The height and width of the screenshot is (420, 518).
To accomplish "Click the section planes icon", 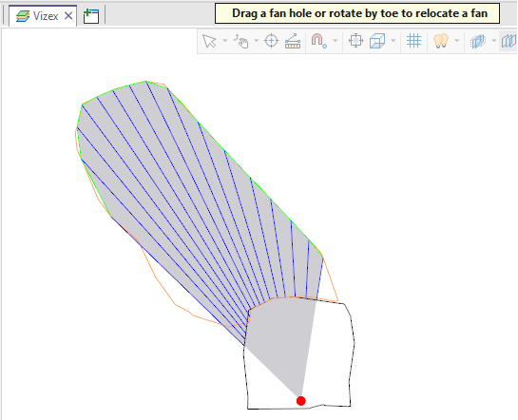I will [478, 41].
